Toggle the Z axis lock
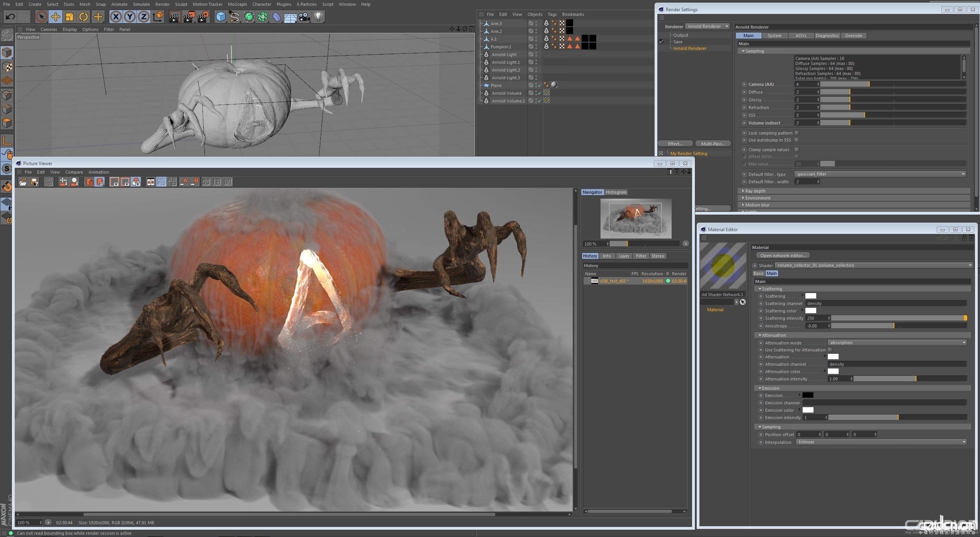Screen dimensions: 980x537 144,17
